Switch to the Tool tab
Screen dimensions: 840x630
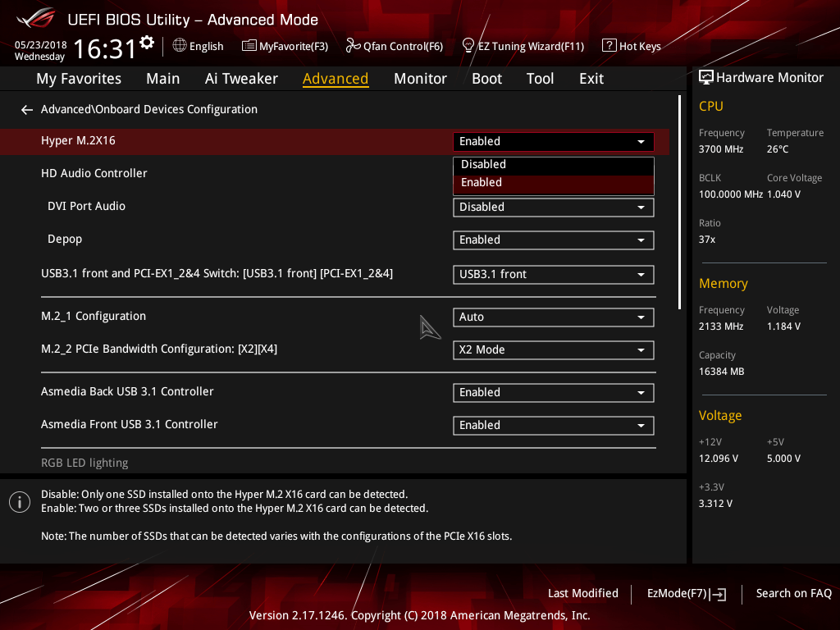point(540,78)
